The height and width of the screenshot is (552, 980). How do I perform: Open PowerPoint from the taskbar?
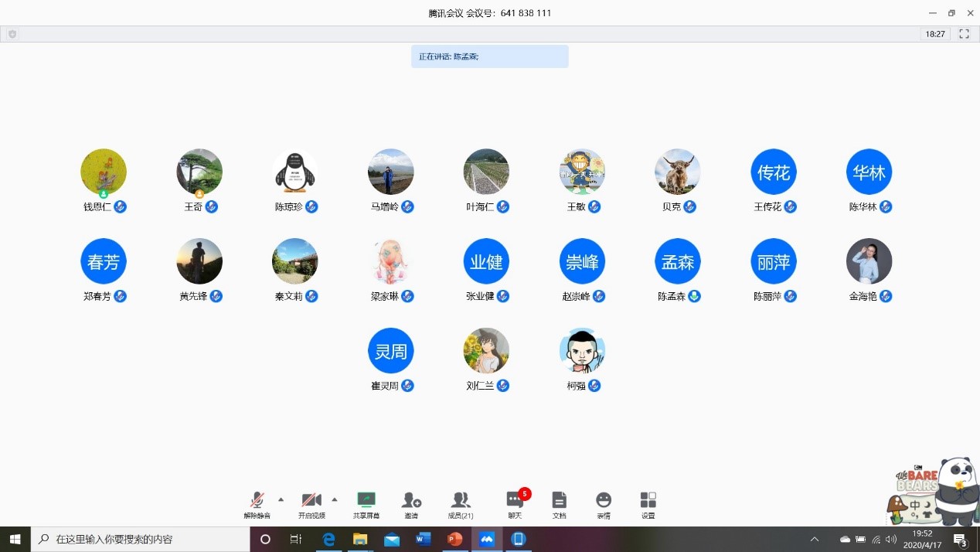[455, 539]
